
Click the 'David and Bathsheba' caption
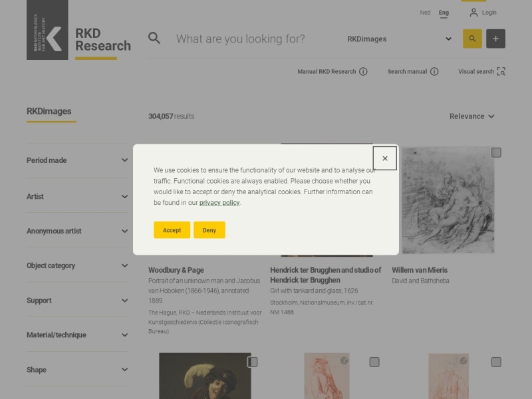point(421,281)
